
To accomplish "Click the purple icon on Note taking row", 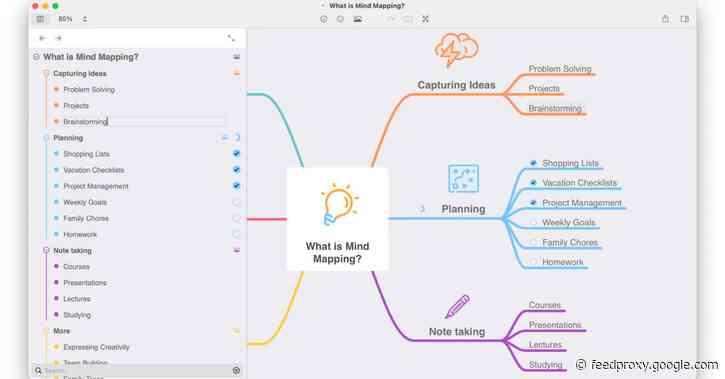I will coord(237,250).
